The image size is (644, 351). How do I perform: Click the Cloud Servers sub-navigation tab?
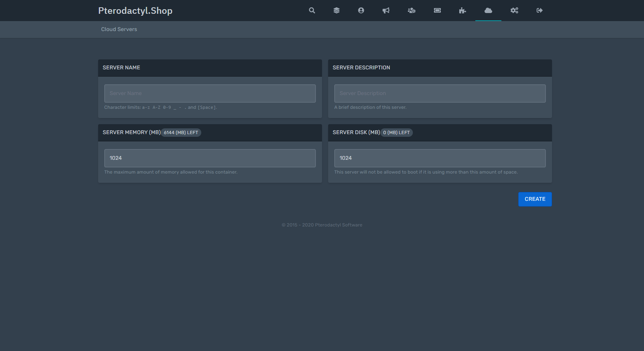[119, 29]
